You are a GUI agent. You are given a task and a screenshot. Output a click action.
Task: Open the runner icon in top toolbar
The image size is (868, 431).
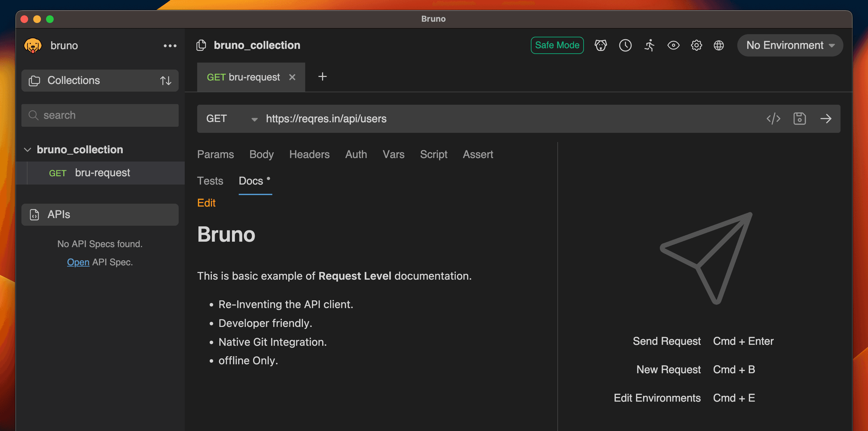(x=649, y=45)
